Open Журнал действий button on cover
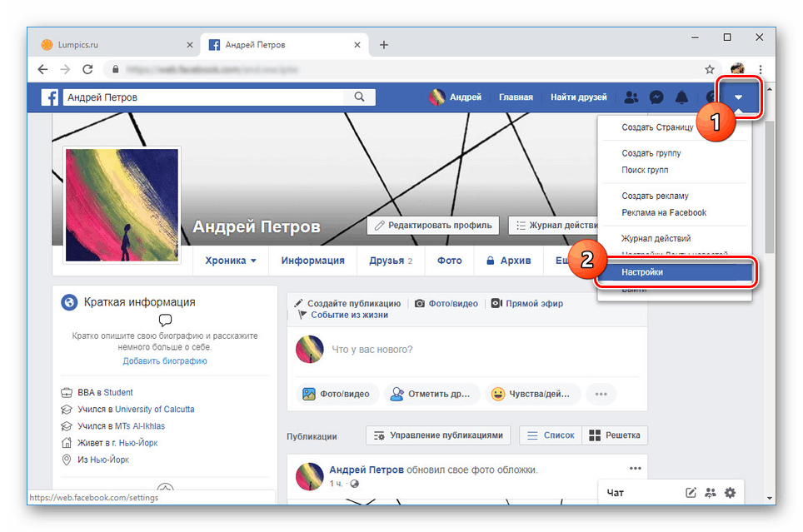The width and height of the screenshot is (803, 532). tap(554, 226)
